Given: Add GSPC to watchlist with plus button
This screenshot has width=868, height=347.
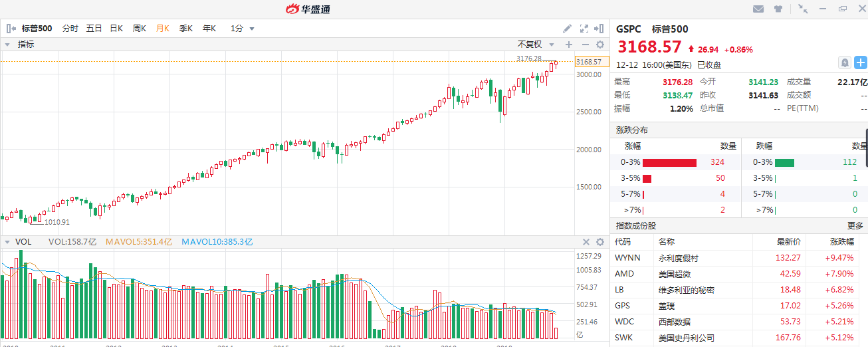Looking at the screenshot, I should click(x=860, y=62).
